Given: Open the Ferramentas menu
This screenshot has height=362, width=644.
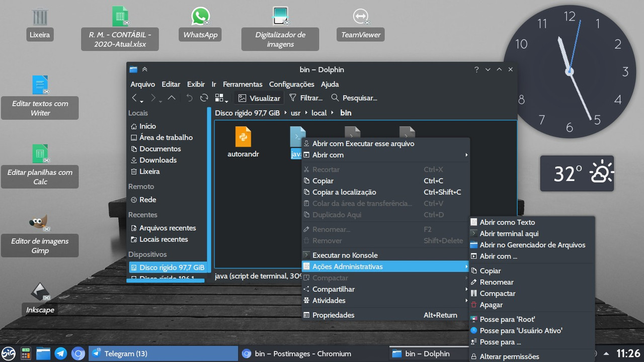Looking at the screenshot, I should pyautogui.click(x=243, y=84).
